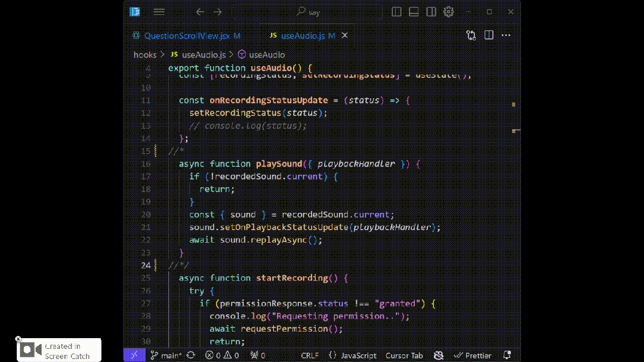Open More Actions ellipsis menu
The width and height of the screenshot is (644, 362).
pyautogui.click(x=506, y=35)
